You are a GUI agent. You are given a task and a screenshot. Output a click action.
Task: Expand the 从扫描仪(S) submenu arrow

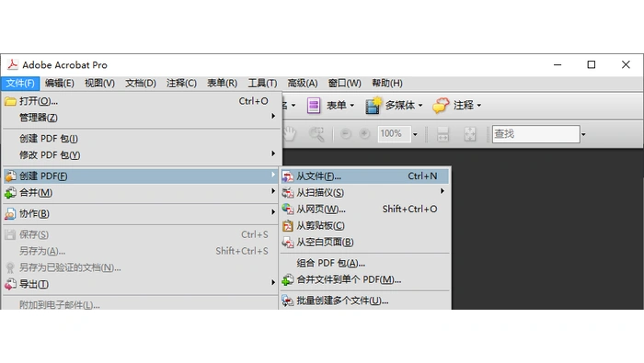443,191
